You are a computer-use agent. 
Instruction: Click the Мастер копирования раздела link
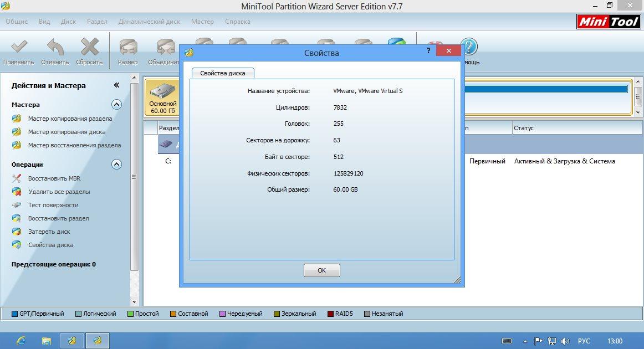pyautogui.click(x=70, y=119)
